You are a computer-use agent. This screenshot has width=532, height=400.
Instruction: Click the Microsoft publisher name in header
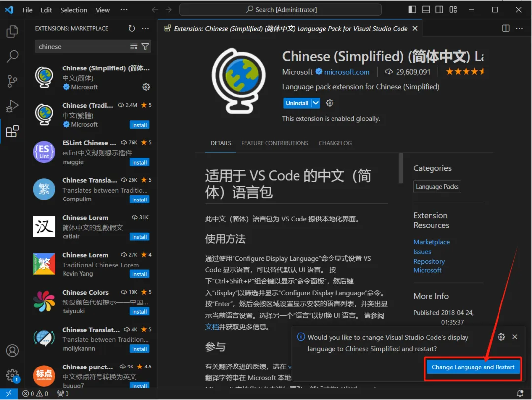pos(297,72)
